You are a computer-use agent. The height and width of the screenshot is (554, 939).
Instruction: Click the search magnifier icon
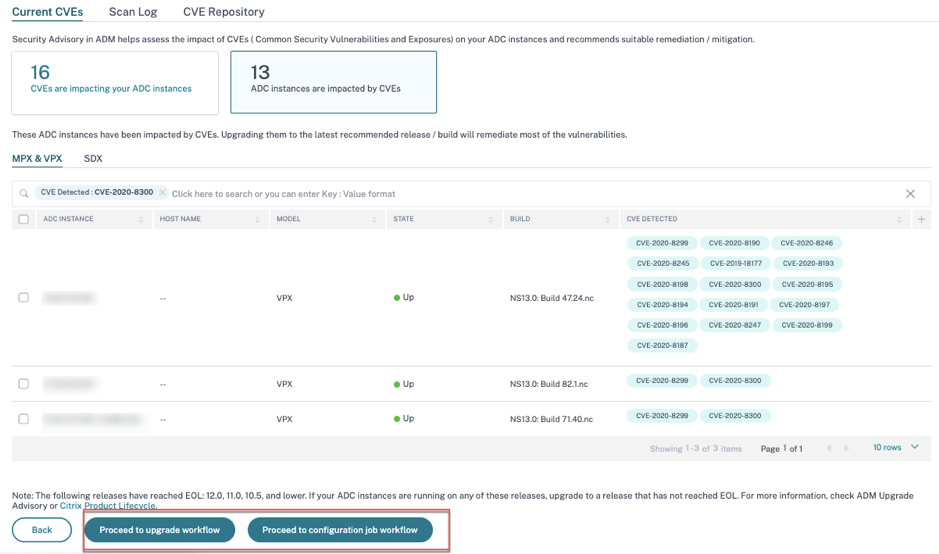coord(24,193)
